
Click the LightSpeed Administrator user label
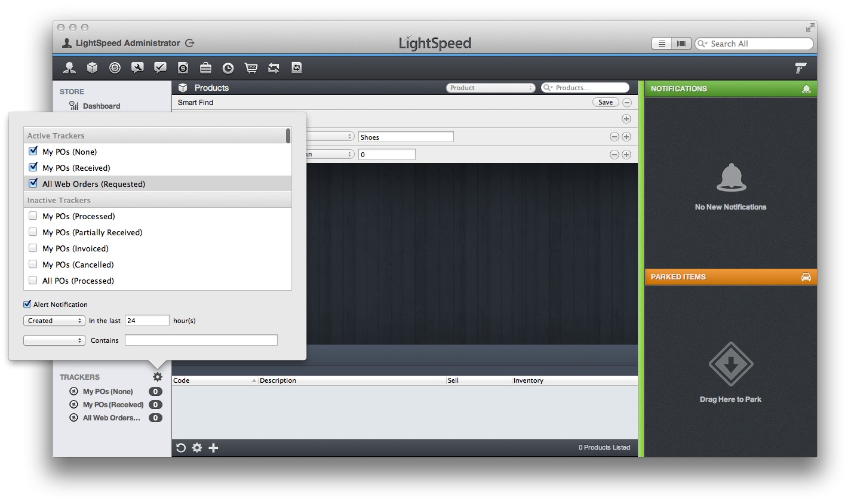128,43
